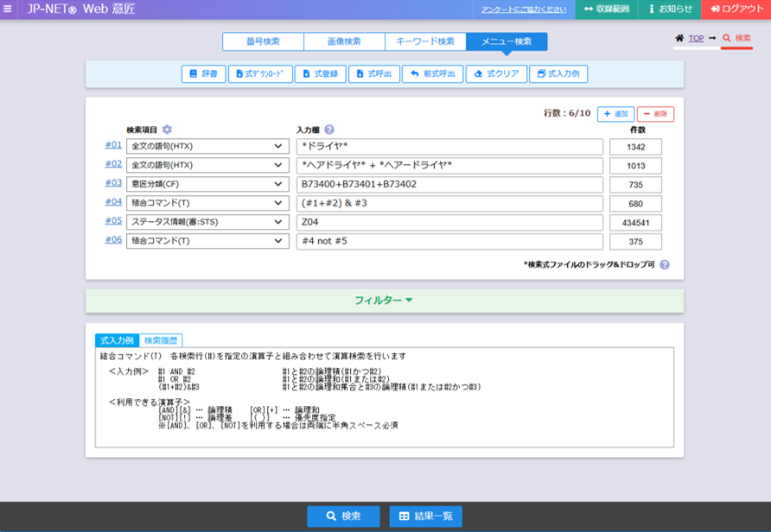This screenshot has width=771, height=532.
Task: Click the #02 row link
Action: [113, 163]
